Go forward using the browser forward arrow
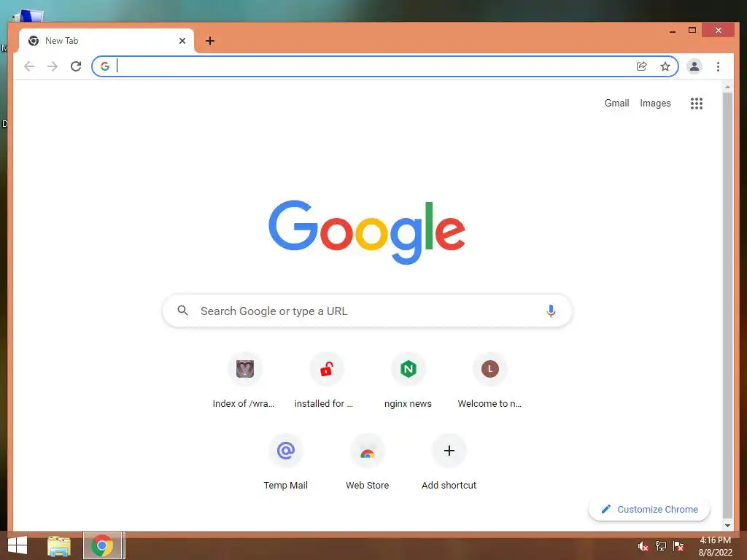Screen dimensions: 747x560 click(53, 66)
